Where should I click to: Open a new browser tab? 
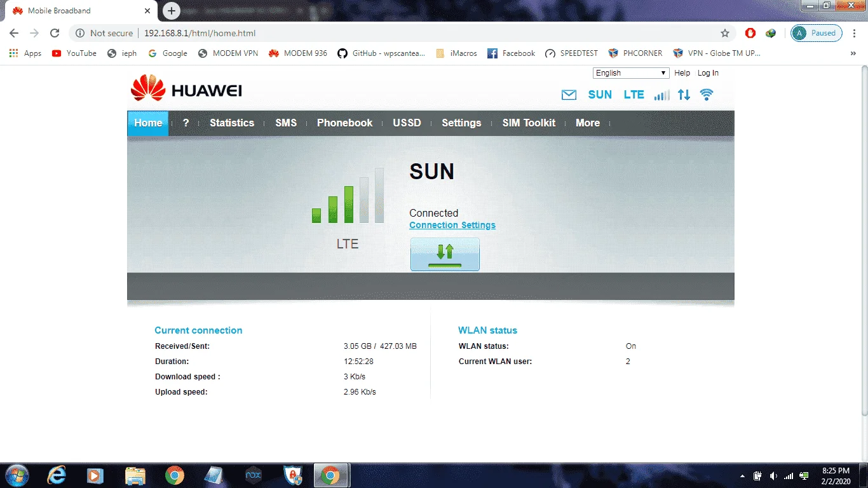pos(171,11)
